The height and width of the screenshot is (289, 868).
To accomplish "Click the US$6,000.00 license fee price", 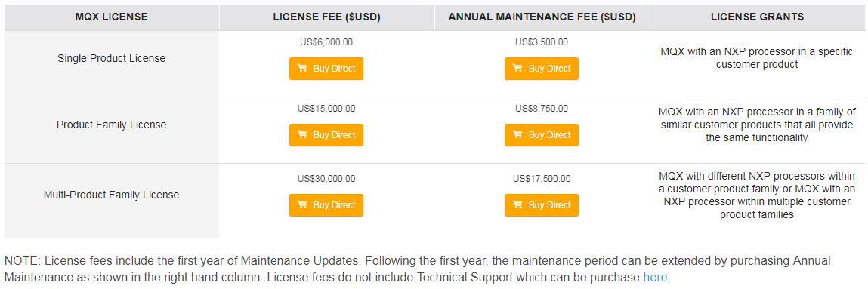I will pyautogui.click(x=326, y=42).
